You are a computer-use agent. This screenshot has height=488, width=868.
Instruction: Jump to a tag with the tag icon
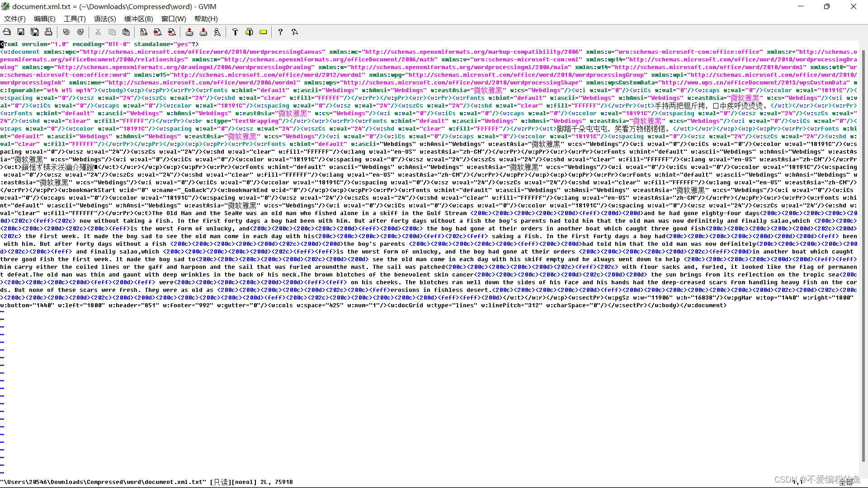(x=263, y=32)
